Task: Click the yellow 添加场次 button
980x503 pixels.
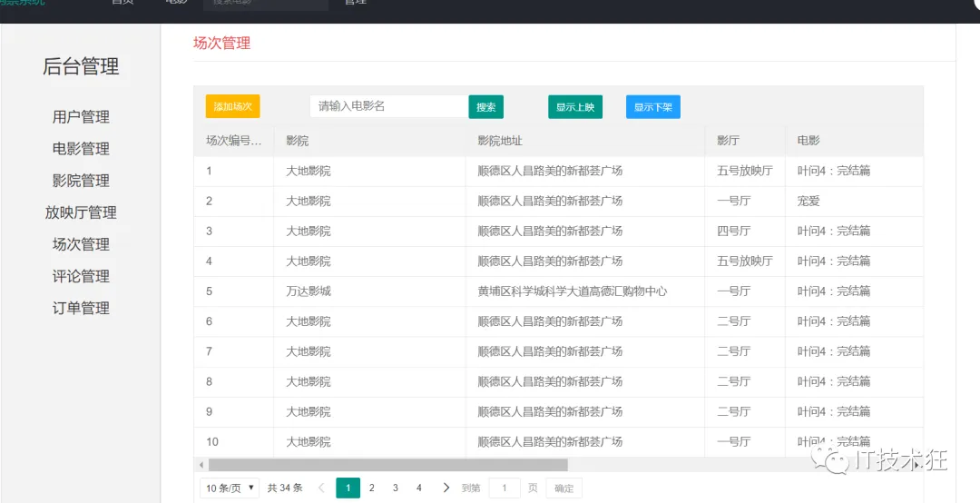Action: 232,106
